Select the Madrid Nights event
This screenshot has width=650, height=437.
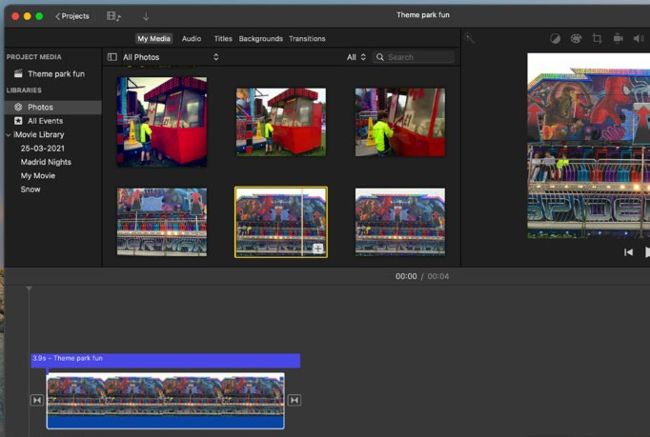click(46, 162)
